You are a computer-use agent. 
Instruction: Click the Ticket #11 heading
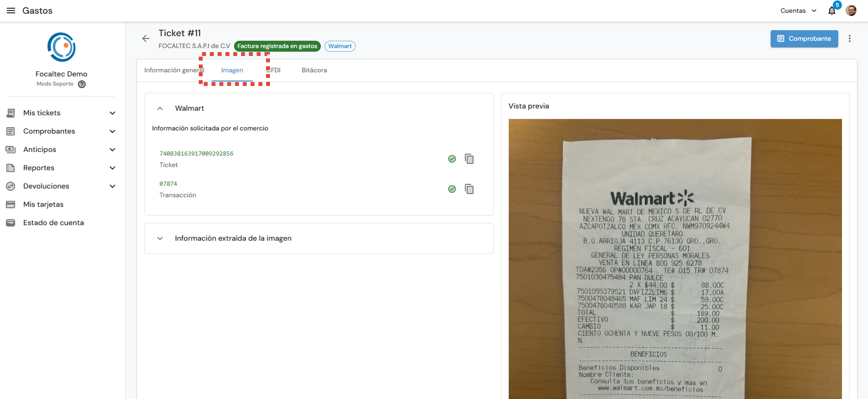180,33
